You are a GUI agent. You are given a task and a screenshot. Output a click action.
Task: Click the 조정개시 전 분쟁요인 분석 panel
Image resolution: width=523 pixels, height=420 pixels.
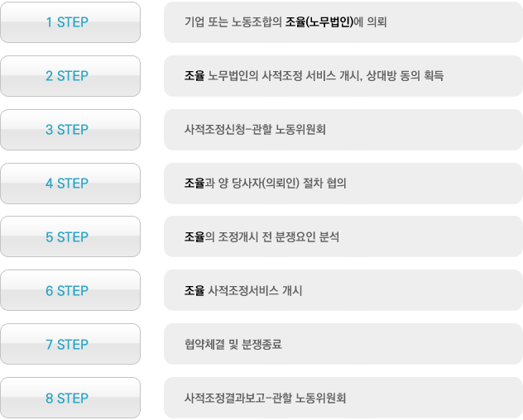point(343,236)
